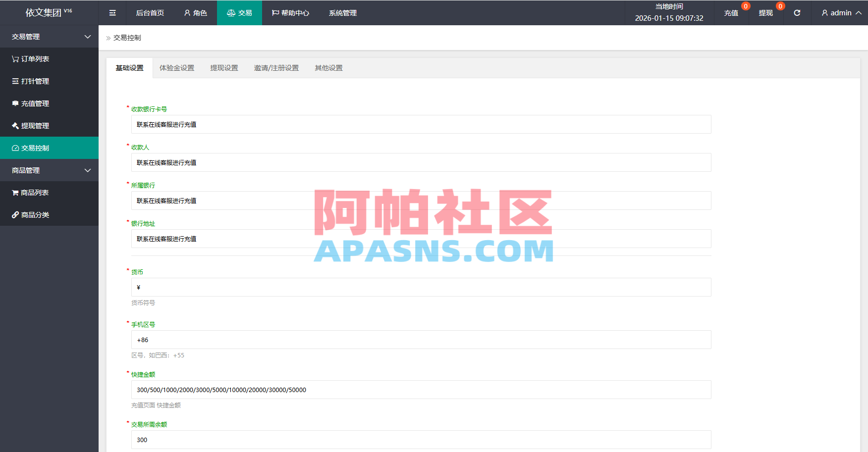Select the 基础设置 tab

pos(130,68)
